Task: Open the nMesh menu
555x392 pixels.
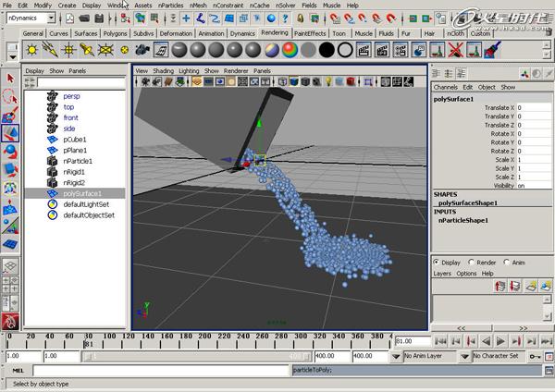Action: pyautogui.click(x=198, y=6)
